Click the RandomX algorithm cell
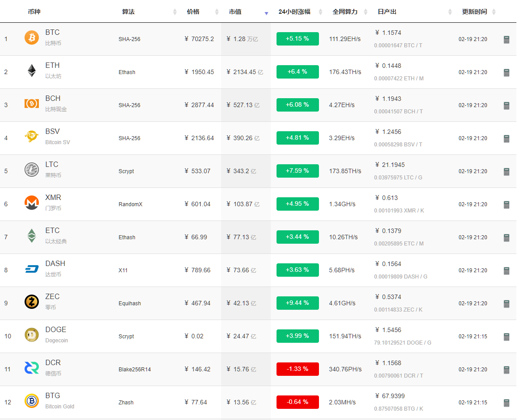 click(130, 204)
